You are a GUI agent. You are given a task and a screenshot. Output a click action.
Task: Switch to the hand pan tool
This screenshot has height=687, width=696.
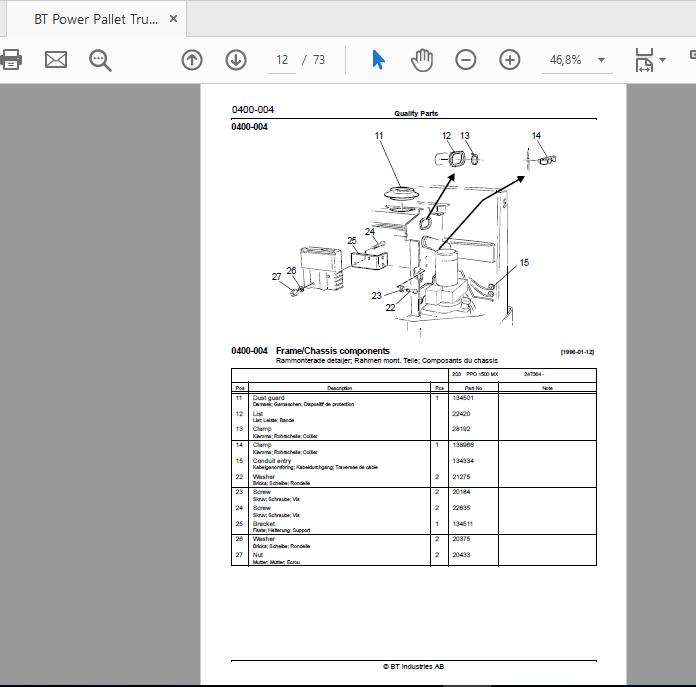[x=422, y=60]
